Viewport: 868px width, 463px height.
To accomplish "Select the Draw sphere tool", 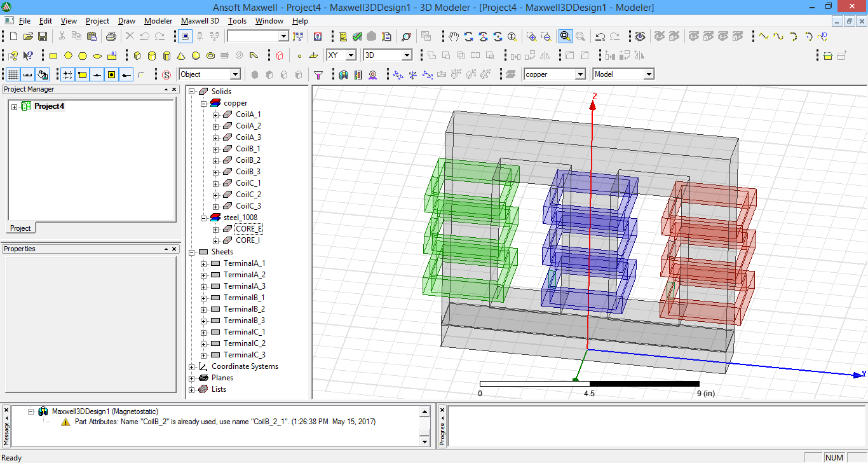I will click(195, 55).
